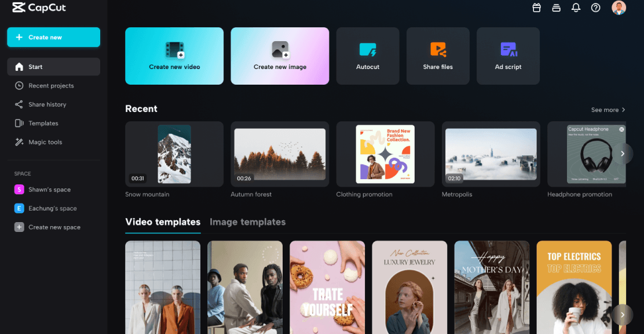Open the Luxury Jewelry template
This screenshot has height=334, width=644.
(409, 287)
